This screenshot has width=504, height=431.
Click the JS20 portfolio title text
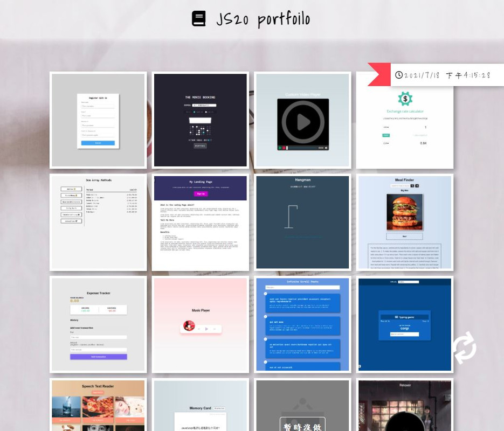coord(263,19)
